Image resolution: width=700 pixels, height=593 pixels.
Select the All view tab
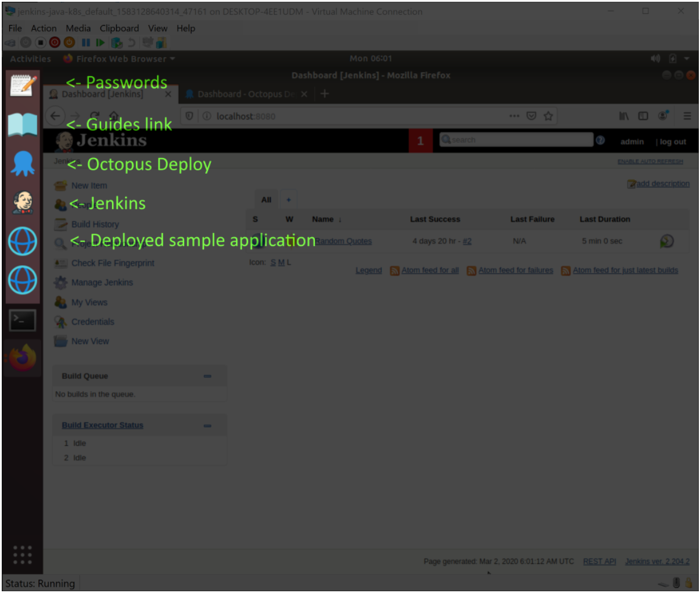(266, 200)
